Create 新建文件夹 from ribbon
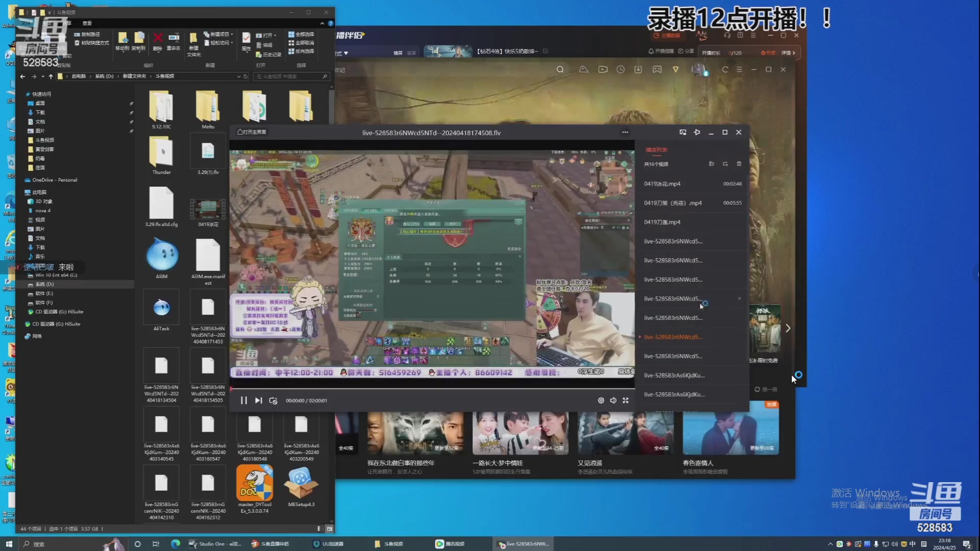The height and width of the screenshot is (551, 980). coord(193,44)
